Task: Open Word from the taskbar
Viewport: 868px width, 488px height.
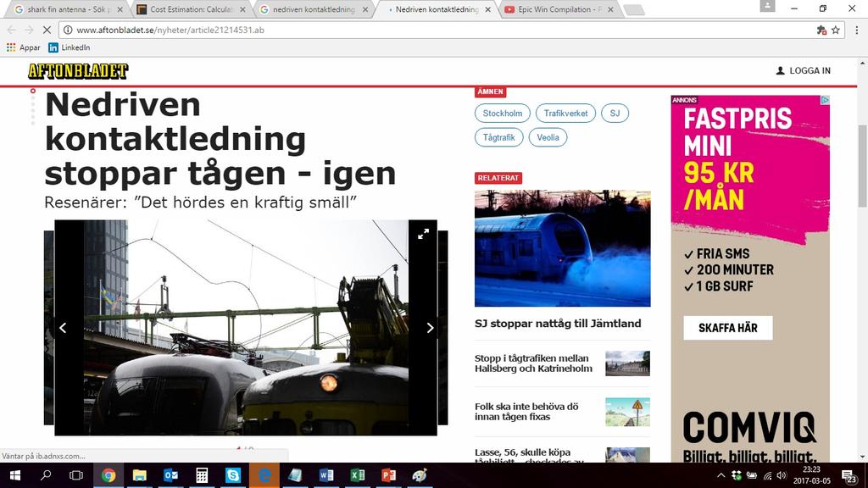Action: pyautogui.click(x=326, y=475)
